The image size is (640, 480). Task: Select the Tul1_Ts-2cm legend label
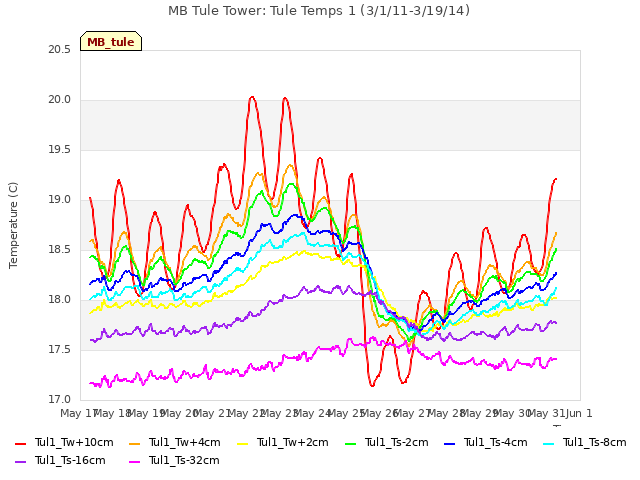click(x=397, y=442)
